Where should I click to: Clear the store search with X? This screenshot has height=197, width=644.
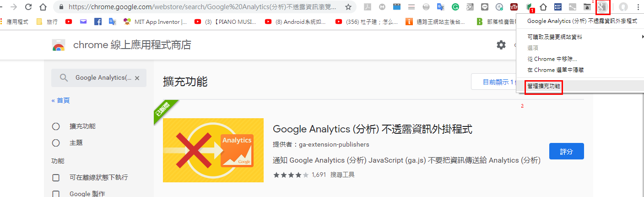coord(137,78)
